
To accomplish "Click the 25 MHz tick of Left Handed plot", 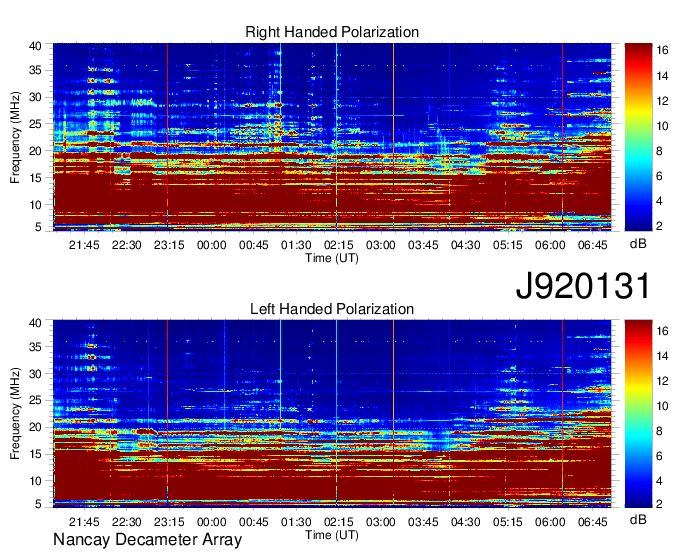I will 35,401.
